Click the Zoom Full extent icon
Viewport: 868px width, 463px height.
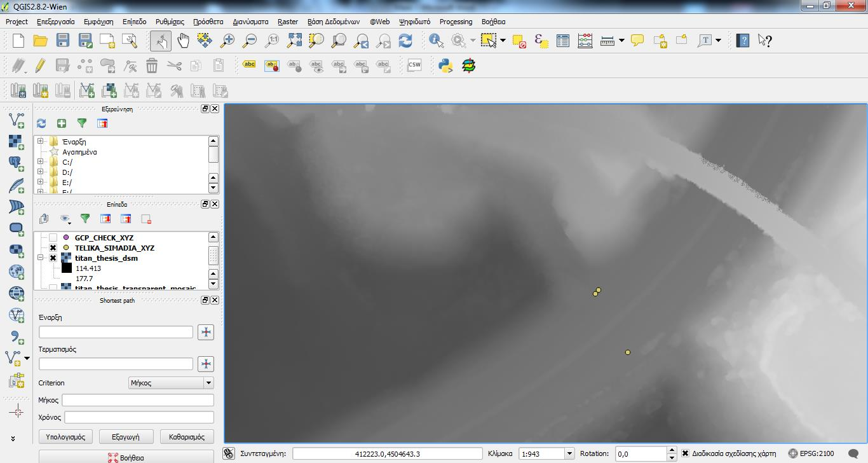point(294,41)
